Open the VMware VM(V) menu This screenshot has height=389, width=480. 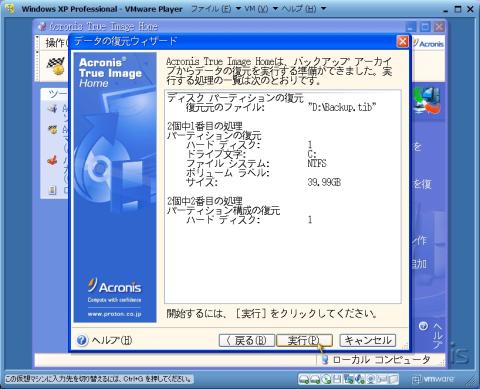click(x=256, y=9)
